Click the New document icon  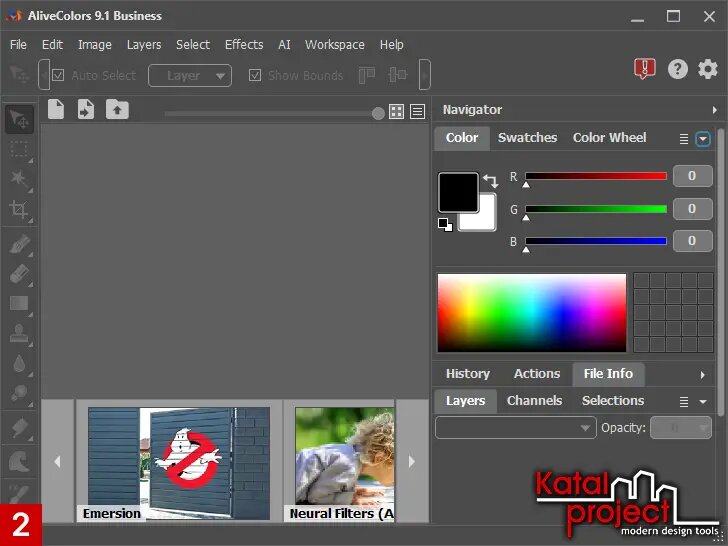[x=56, y=110]
